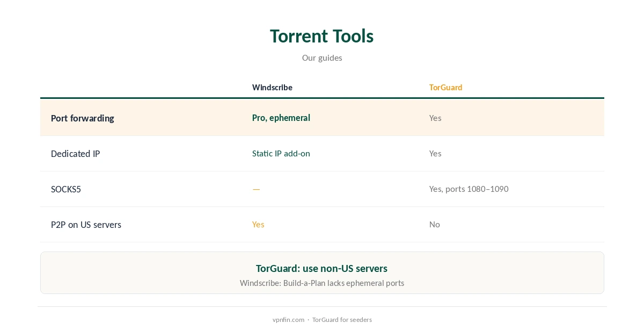Click TorGuard: use non-US servers note
Viewport: 644px width, 330px height.
point(322,268)
